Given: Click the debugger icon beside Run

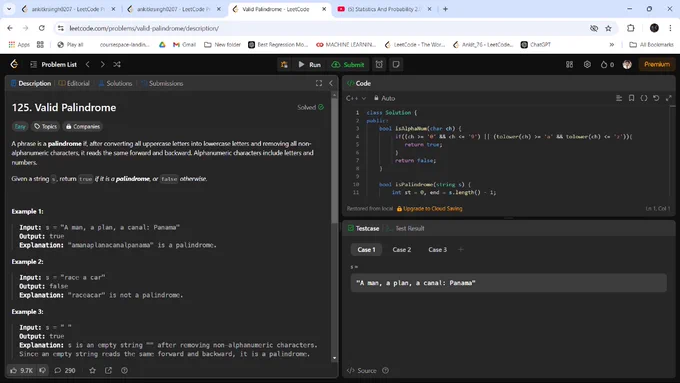Looking at the screenshot, I should pyautogui.click(x=284, y=64).
